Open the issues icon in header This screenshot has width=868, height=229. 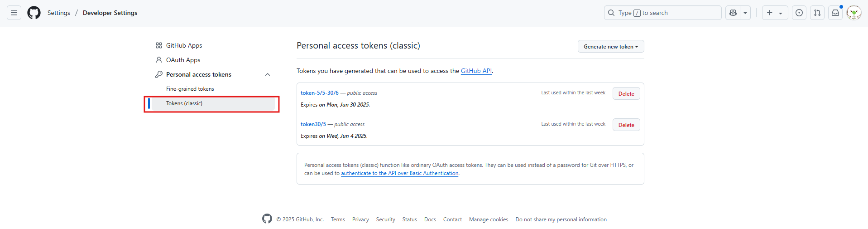(x=799, y=13)
